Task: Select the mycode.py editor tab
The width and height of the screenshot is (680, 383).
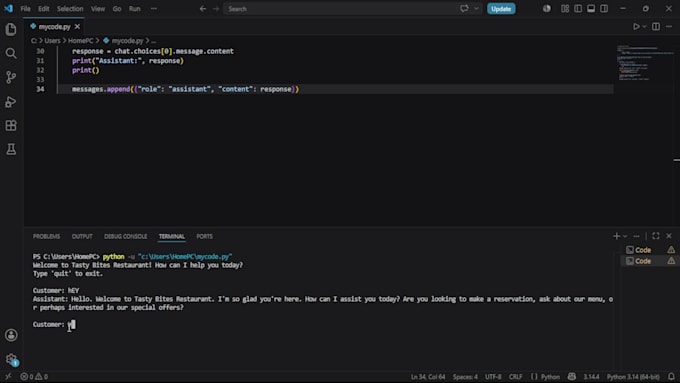Action: coord(54,26)
